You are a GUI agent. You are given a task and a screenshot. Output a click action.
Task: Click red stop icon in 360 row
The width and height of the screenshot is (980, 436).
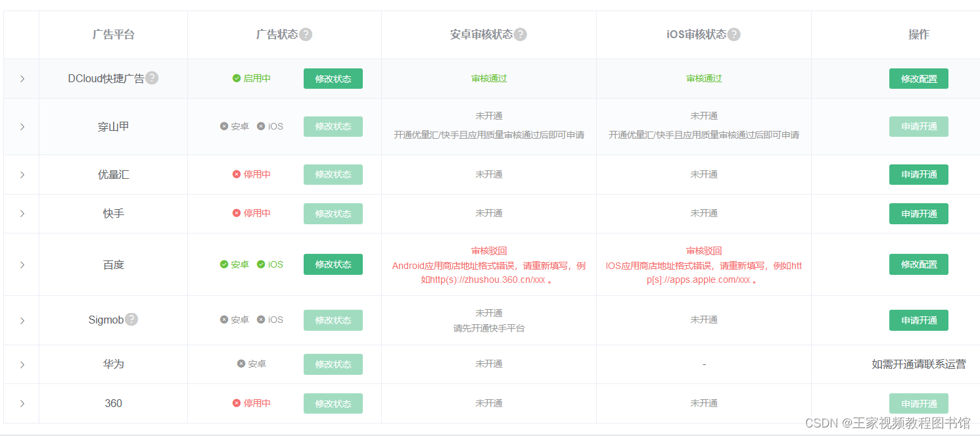pos(237,403)
